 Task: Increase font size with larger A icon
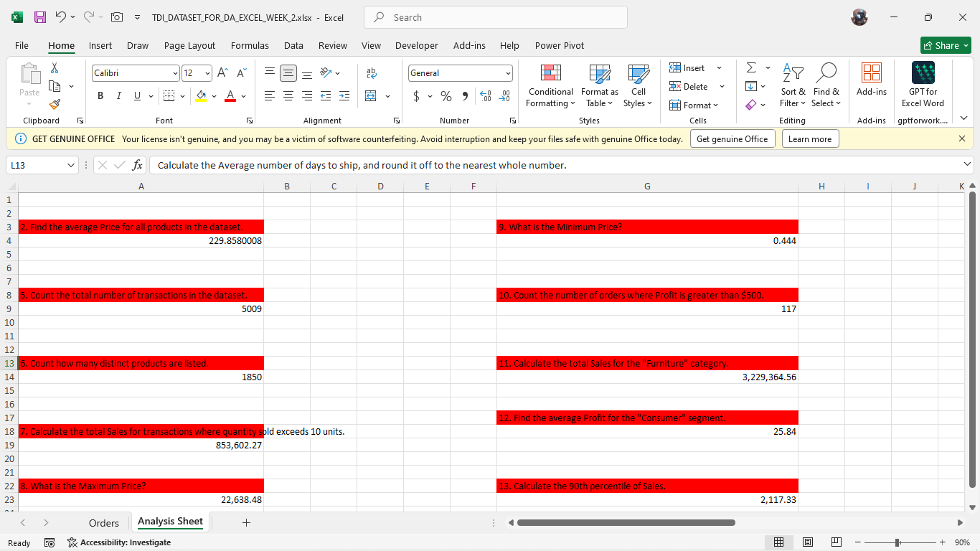(x=222, y=73)
